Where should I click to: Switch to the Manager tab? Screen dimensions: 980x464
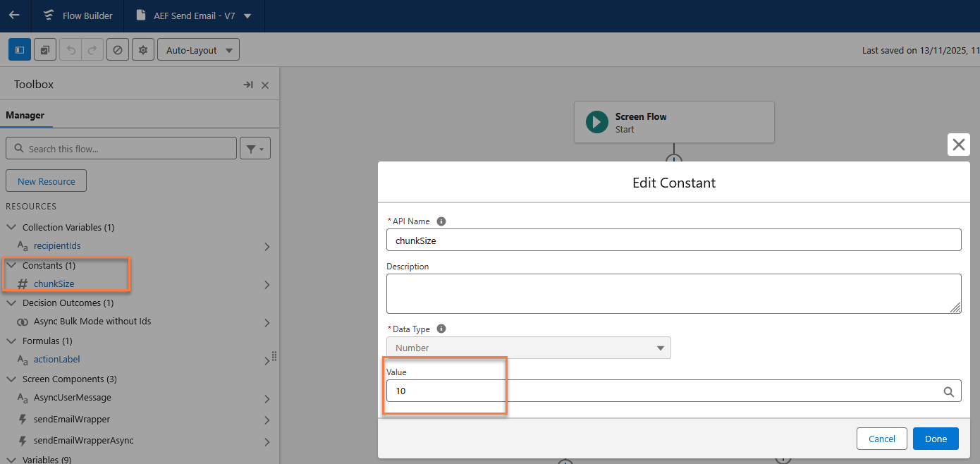[25, 115]
